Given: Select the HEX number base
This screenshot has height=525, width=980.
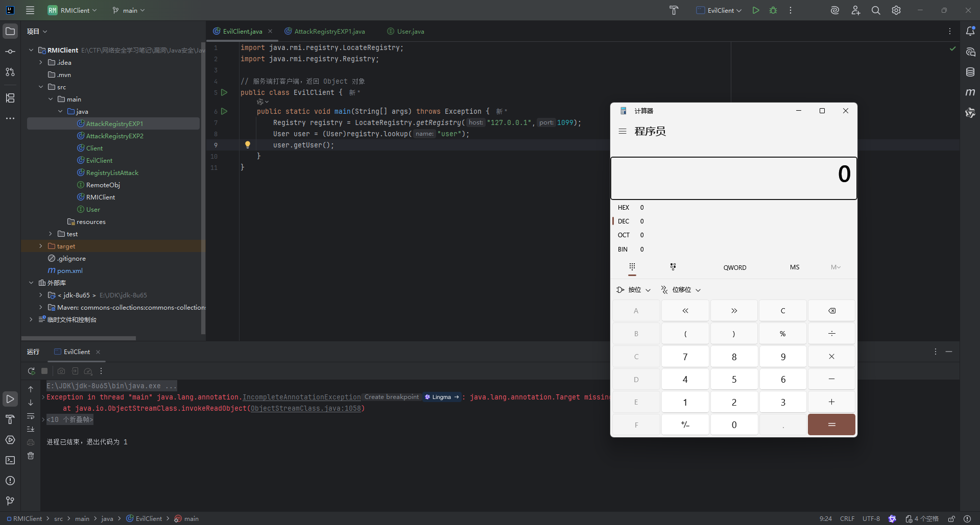Looking at the screenshot, I should (x=624, y=208).
